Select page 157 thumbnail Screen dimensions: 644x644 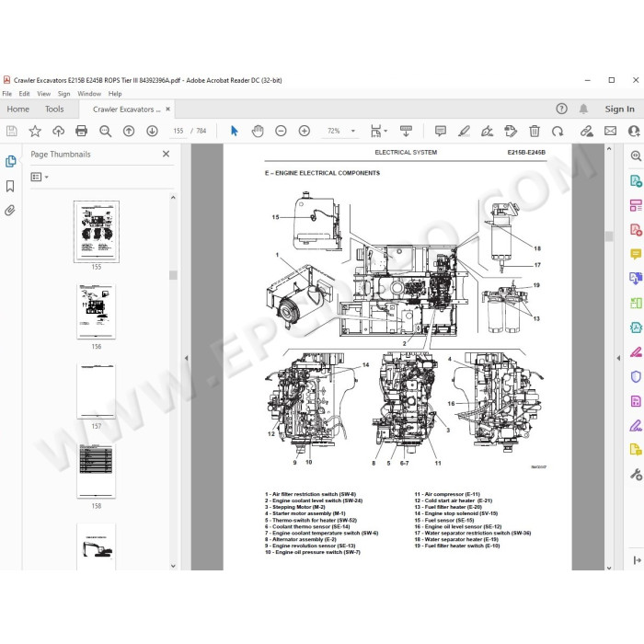coord(96,391)
